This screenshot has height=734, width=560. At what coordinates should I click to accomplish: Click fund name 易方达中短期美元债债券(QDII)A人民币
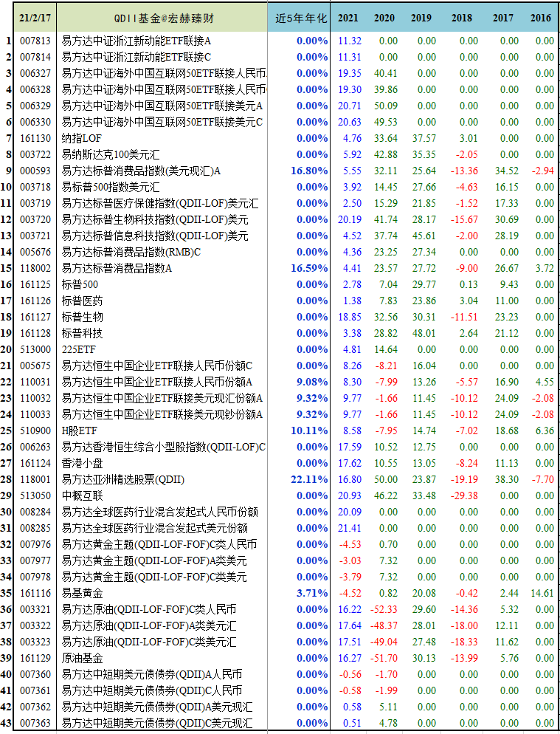[x=151, y=674]
